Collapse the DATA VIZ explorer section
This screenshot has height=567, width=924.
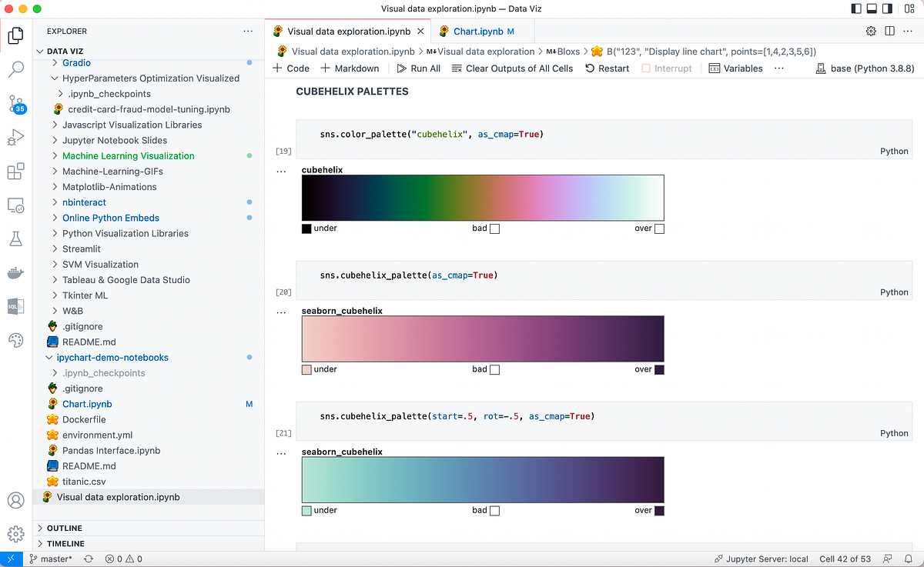(39, 51)
